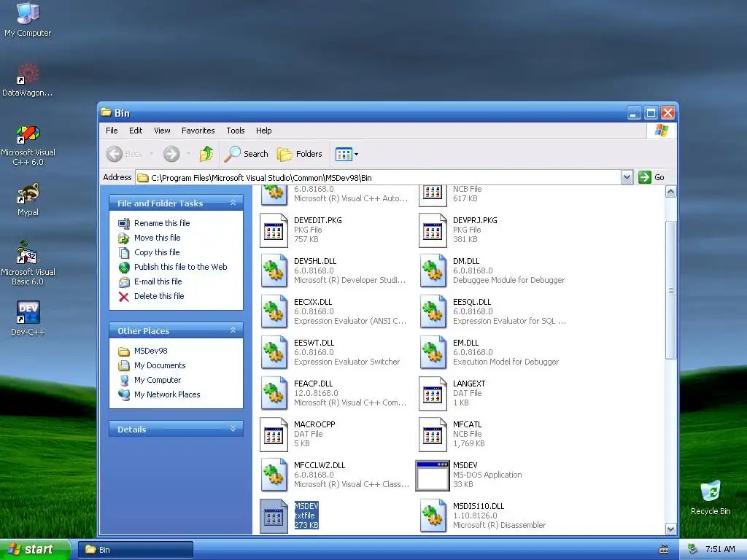
Task: Select the EESQL.DLL file icon
Action: coord(433,312)
